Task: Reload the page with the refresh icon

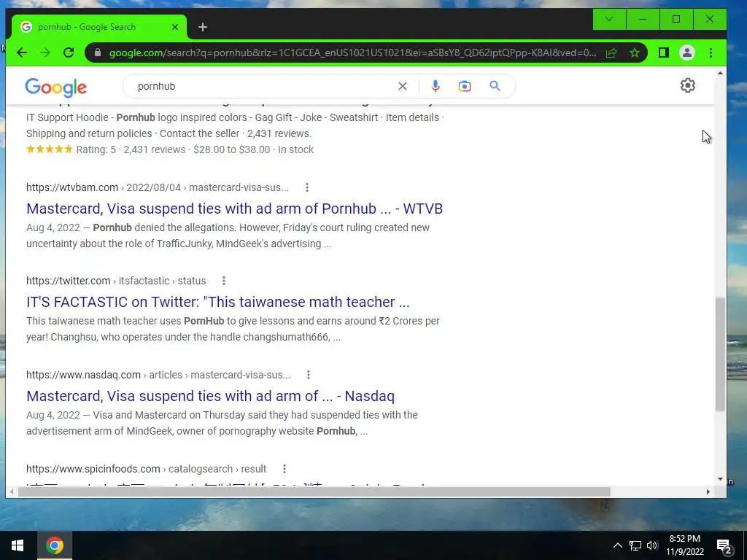Action: [69, 52]
